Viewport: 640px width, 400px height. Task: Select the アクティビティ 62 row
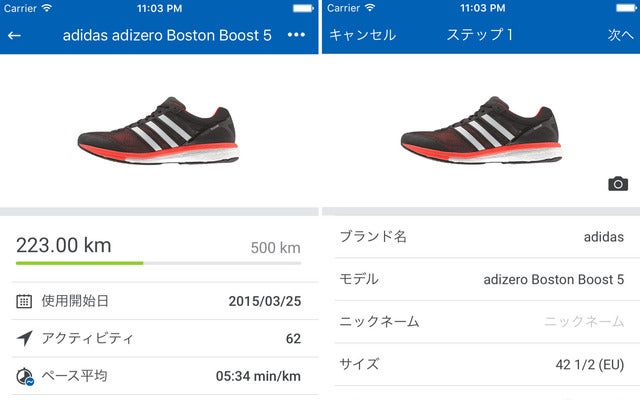pos(159,339)
